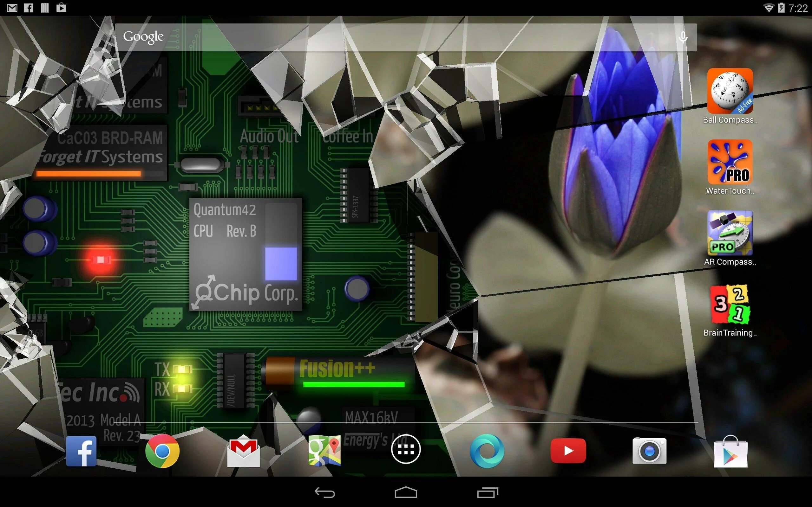This screenshot has height=507, width=812.
Task: Open the Gmail notification in the status bar
Action: tap(12, 7)
